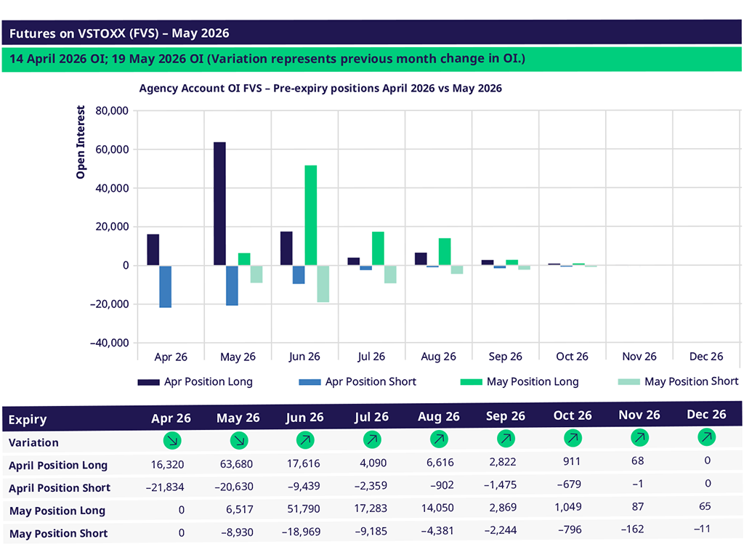The image size is (744, 560).
Task: Click the 'Open Interest' y-axis label
Action: (81, 142)
